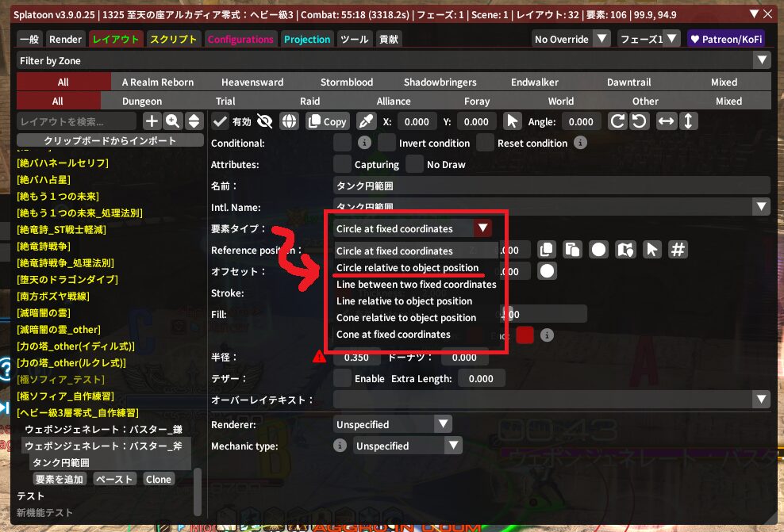Check the No Draw attribute box
Image resolution: width=784 pixels, height=532 pixels.
414,164
